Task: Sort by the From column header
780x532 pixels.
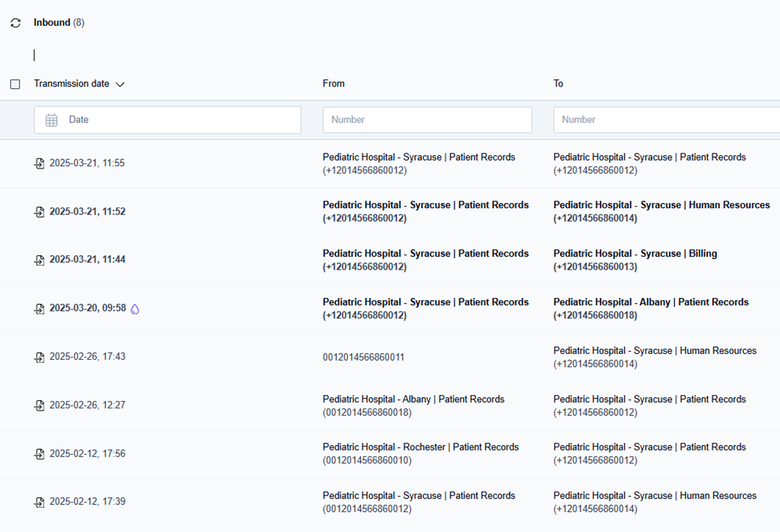Action: pos(333,84)
